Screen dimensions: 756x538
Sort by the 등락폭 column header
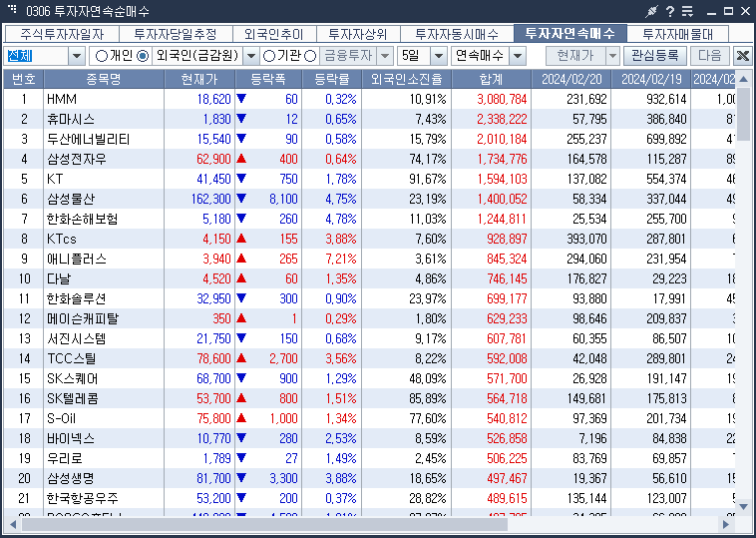[x=268, y=79]
